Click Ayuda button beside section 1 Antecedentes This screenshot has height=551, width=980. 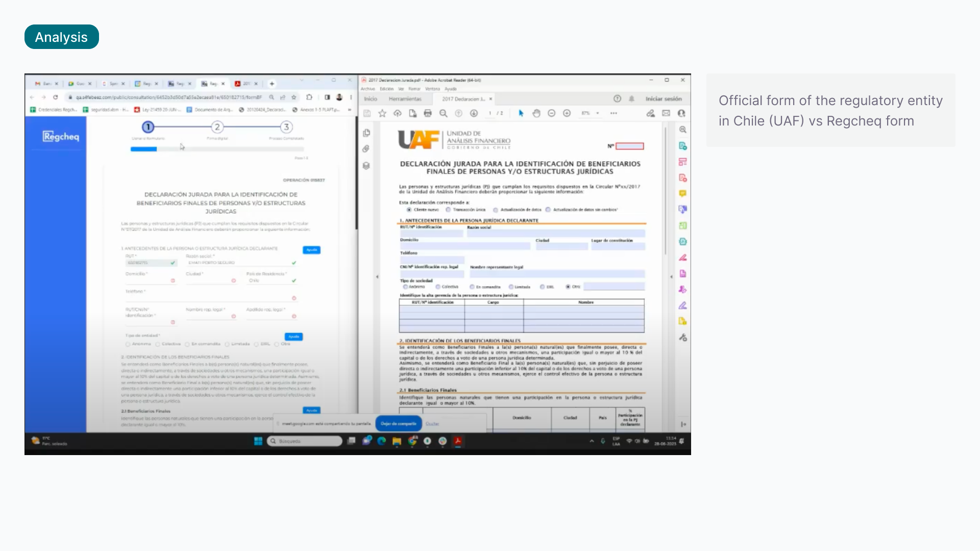click(x=311, y=249)
